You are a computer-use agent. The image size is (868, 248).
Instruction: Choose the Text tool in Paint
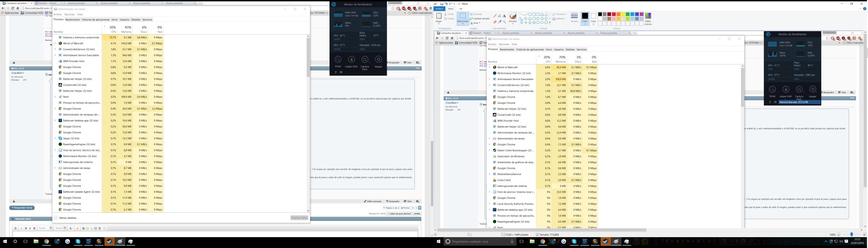(x=504, y=16)
